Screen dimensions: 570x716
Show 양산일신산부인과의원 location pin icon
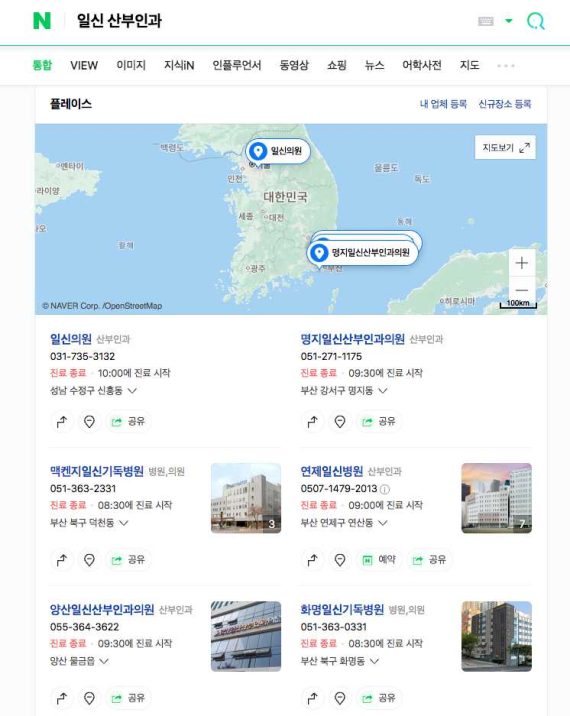pyautogui.click(x=89, y=698)
